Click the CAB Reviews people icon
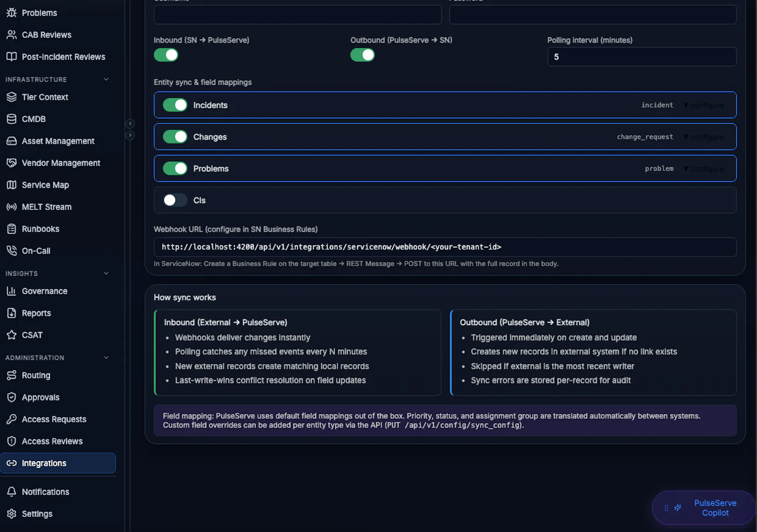This screenshot has height=532, width=757. pos(11,35)
